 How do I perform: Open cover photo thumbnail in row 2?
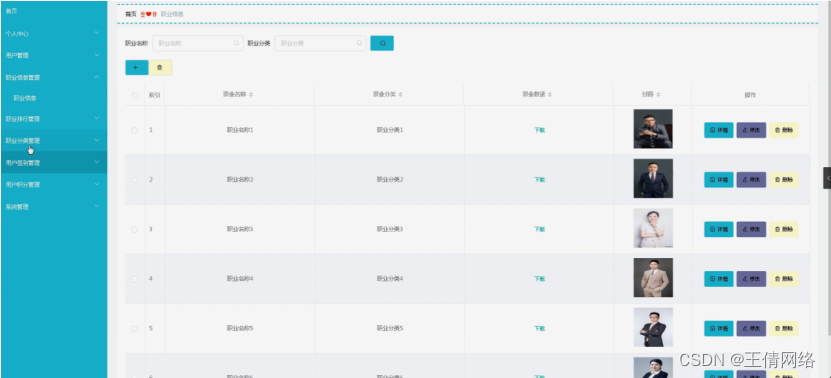coord(653,179)
